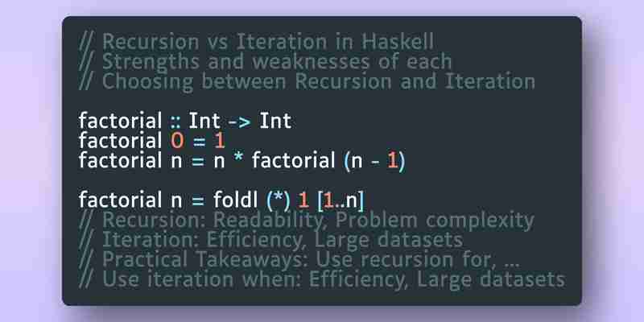Click the '[1..n]' range expression
Viewport: 644px width, 322px height.
341,200
